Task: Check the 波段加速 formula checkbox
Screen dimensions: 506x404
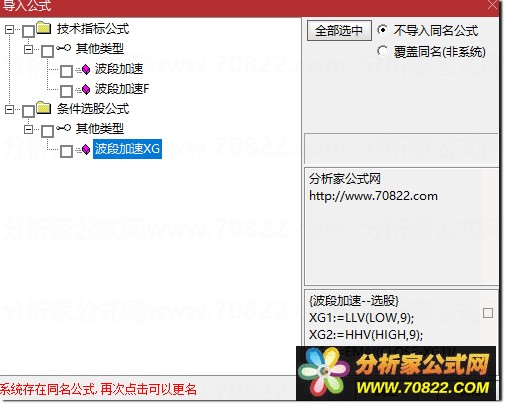Action: [66, 71]
